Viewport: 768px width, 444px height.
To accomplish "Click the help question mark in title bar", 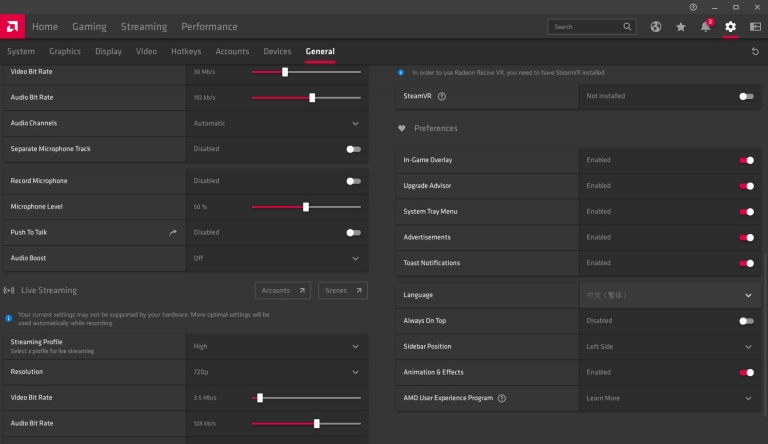I will pos(693,7).
